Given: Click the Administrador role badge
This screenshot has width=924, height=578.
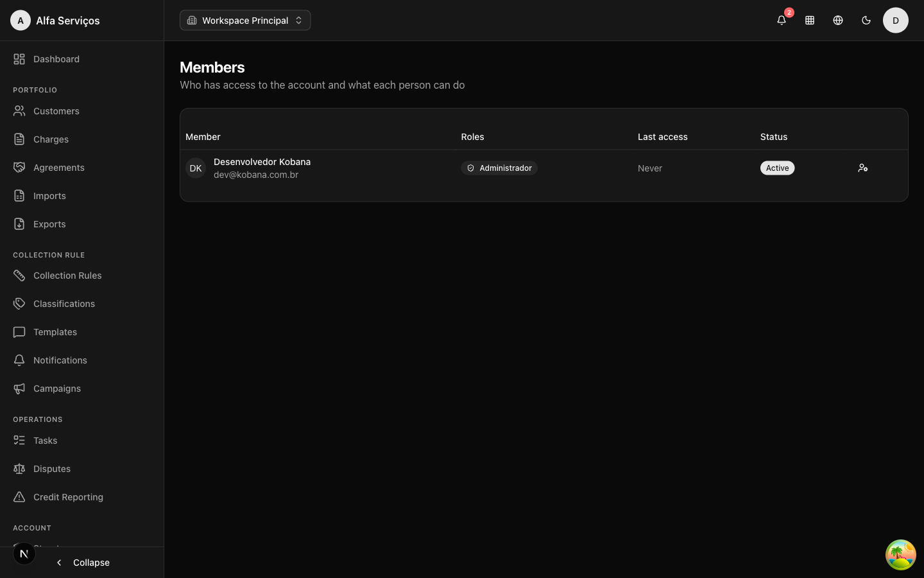Looking at the screenshot, I should 499,168.
